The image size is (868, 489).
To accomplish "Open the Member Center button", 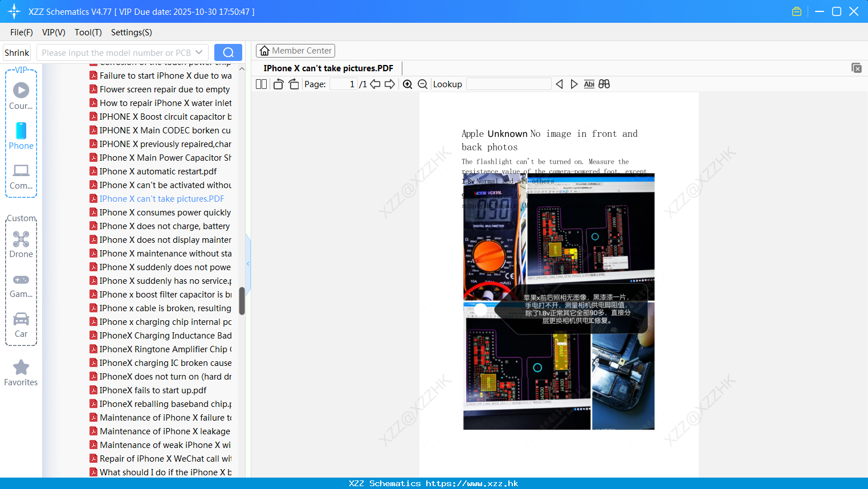I will tap(295, 51).
